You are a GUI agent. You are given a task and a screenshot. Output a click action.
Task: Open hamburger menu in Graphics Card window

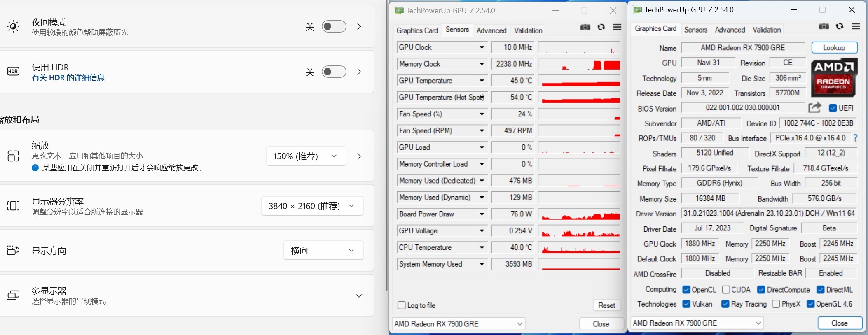(856, 26)
